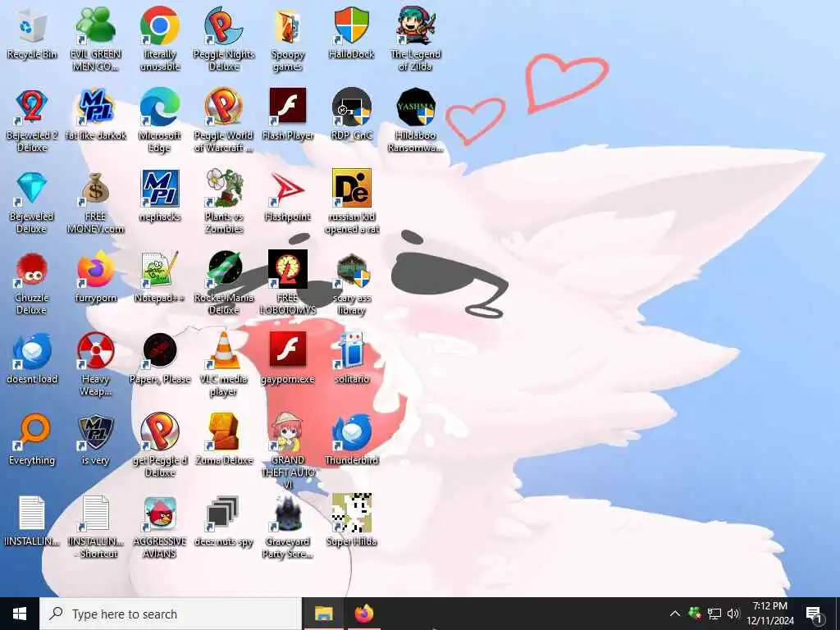Click the Hildaboo Ransomwa... icon
This screenshot has height=630, width=840.
point(416,107)
